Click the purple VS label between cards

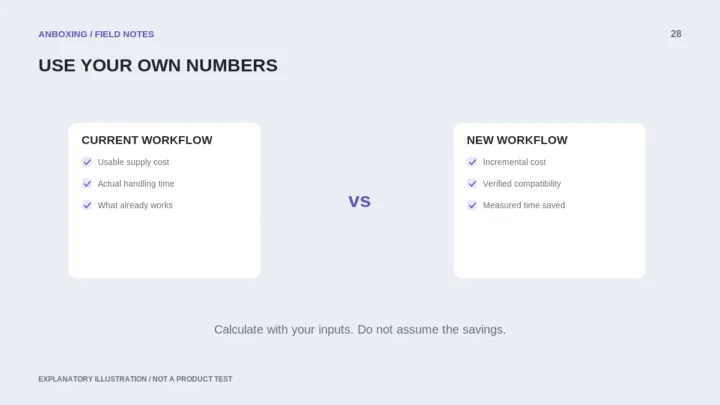360,202
